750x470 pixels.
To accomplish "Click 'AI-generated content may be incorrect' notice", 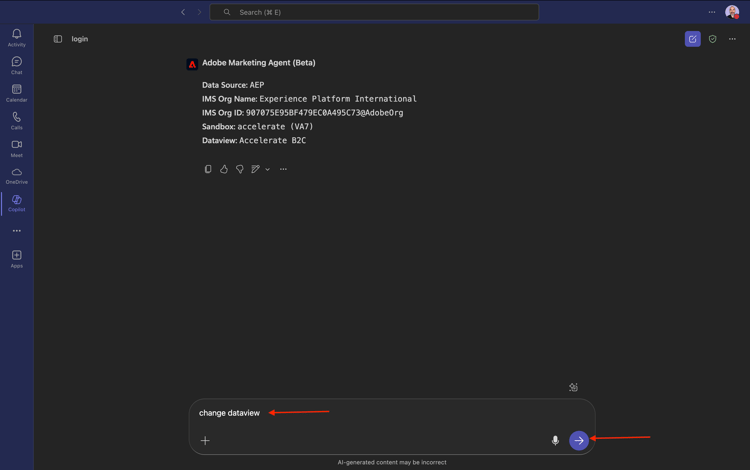I will tap(392, 462).
